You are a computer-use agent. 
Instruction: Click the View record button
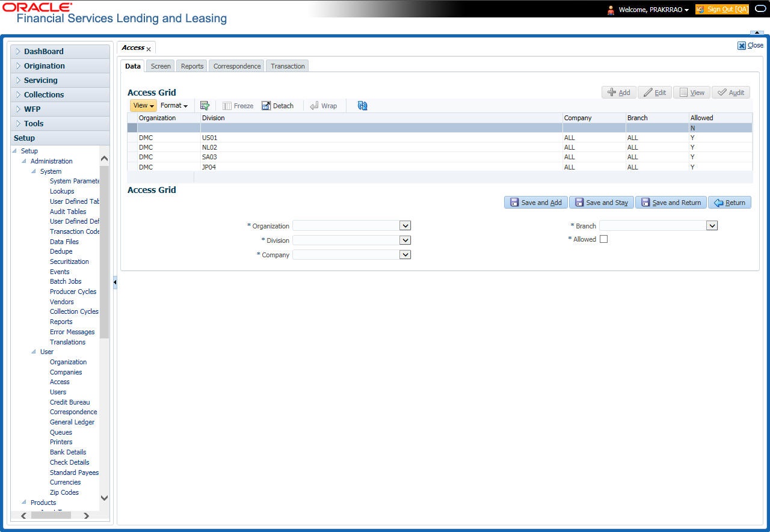pos(691,92)
